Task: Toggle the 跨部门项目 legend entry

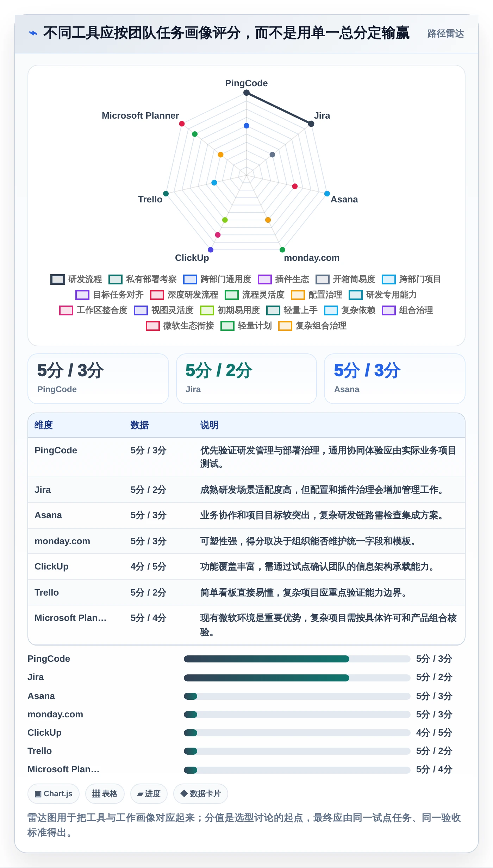Action: pyautogui.click(x=412, y=279)
